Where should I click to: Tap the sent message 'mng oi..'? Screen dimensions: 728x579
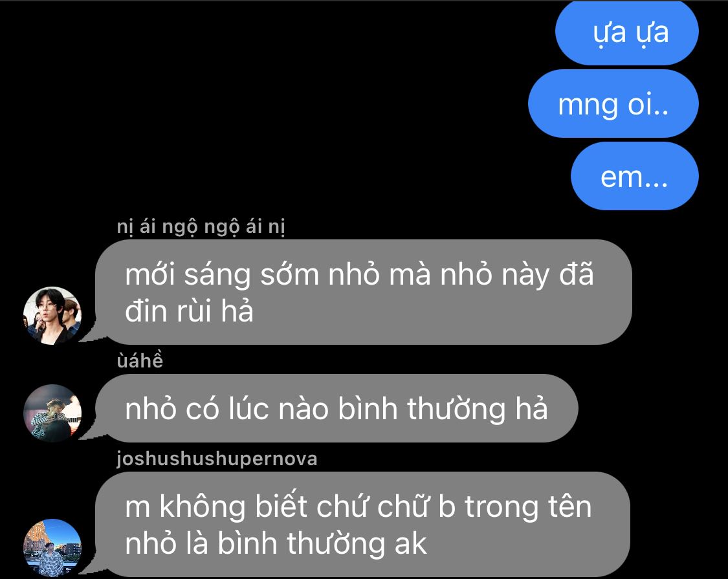[613, 104]
